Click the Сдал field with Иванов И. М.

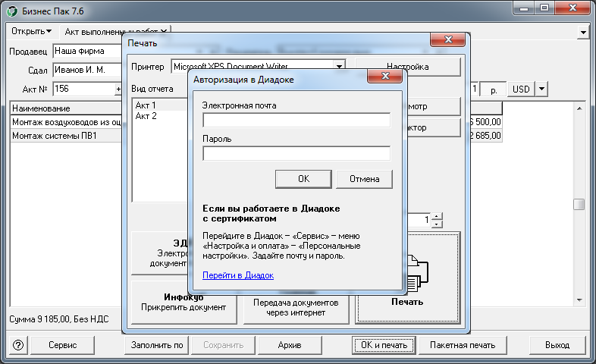point(87,70)
